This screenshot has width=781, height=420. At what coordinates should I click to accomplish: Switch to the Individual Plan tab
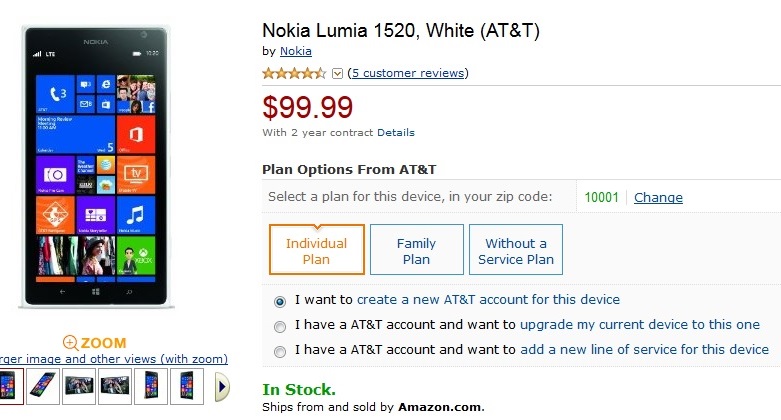[316, 250]
